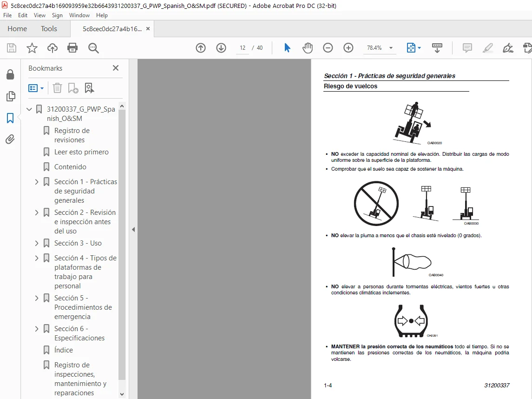Open bookmarks options list dropdown
Viewport: 532px width, 399px height.
point(36,88)
